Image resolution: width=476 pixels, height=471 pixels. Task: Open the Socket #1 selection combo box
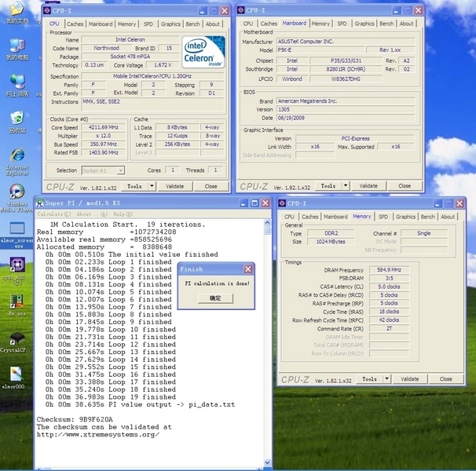pos(103,170)
